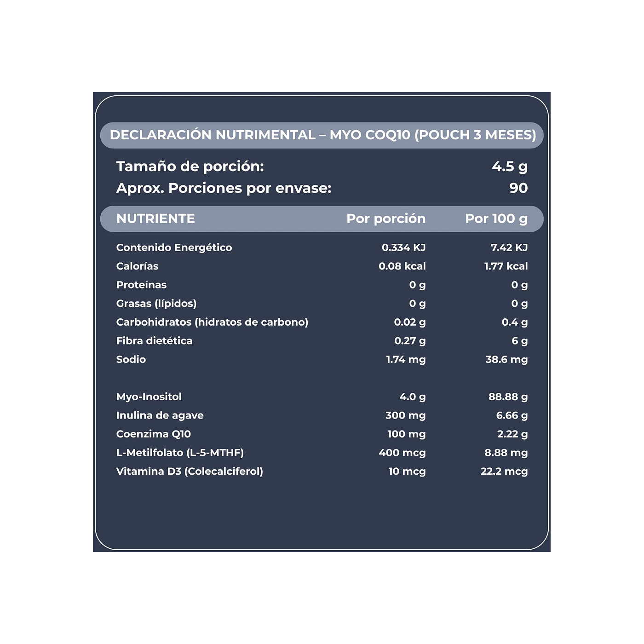644x644 pixels.
Task: Select the 0.08 kcal calories value
Action: tap(402, 266)
